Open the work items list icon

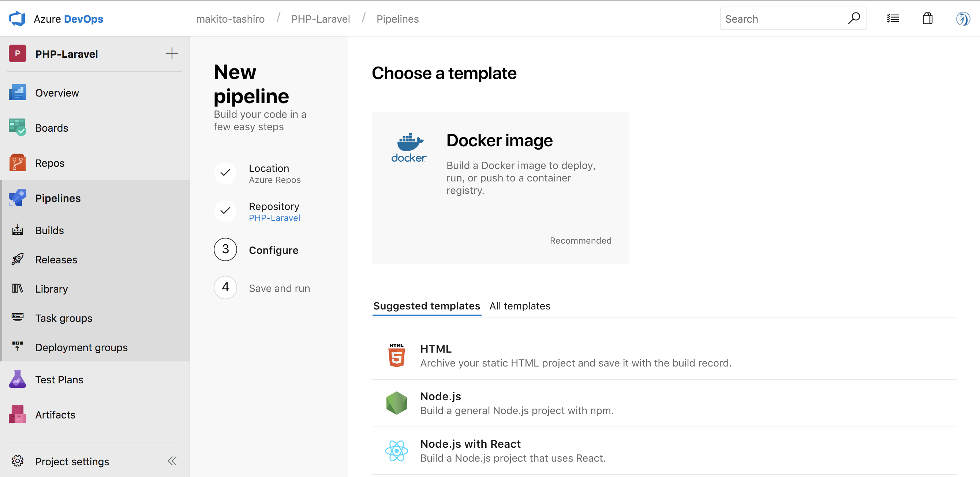(x=893, y=18)
